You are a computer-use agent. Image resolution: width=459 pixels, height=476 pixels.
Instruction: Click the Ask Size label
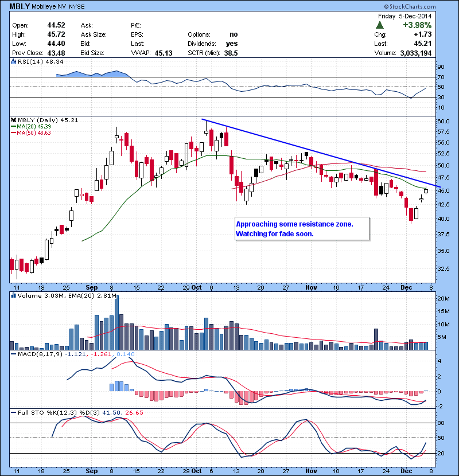point(94,34)
